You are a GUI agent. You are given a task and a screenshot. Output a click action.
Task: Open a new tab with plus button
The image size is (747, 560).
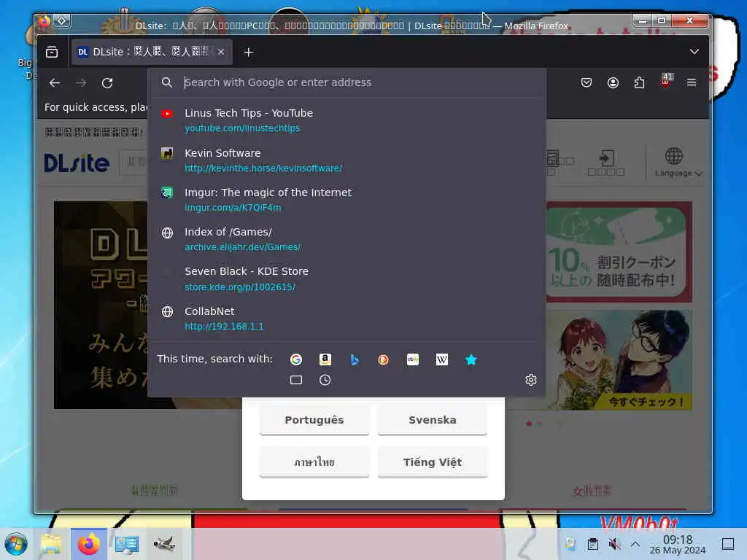pyautogui.click(x=248, y=52)
